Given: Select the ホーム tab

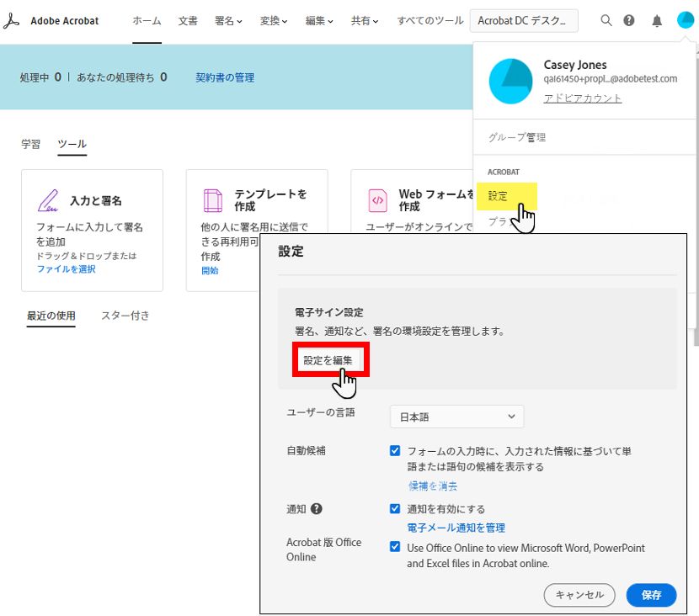Looking at the screenshot, I should point(147,21).
